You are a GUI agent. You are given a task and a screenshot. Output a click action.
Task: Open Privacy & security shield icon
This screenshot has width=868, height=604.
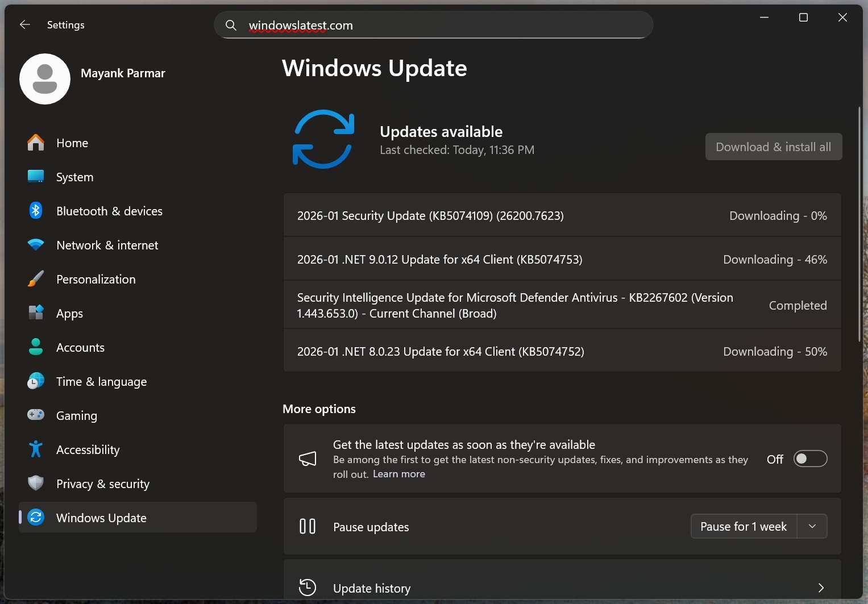tap(35, 483)
